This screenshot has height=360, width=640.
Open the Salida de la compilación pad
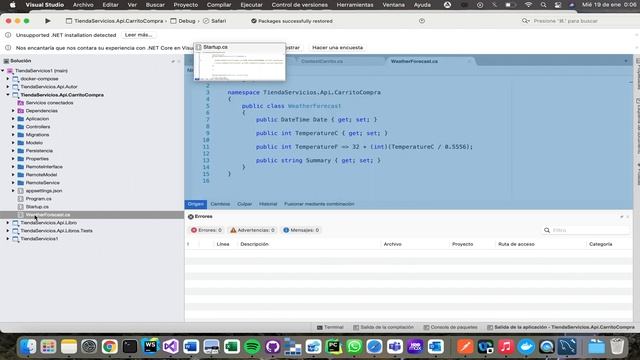coord(383,327)
